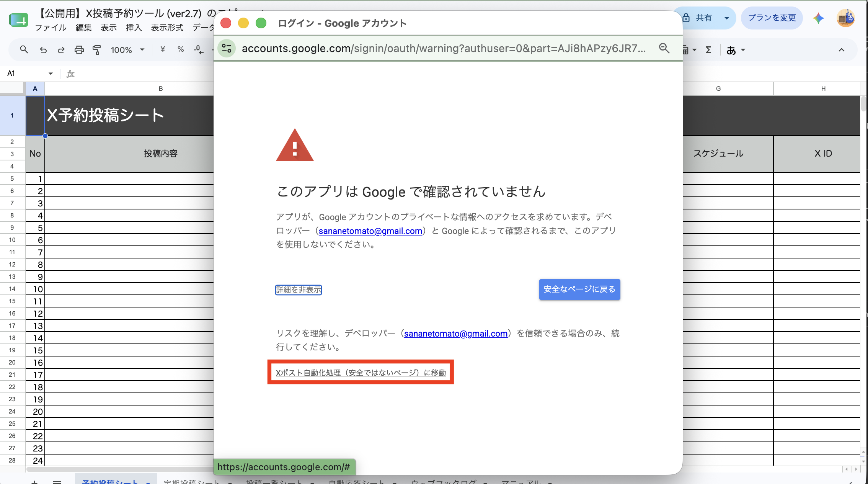The image size is (868, 484).
Task: Open the search menus magnifier in Sheets toolbar
Action: tap(24, 50)
